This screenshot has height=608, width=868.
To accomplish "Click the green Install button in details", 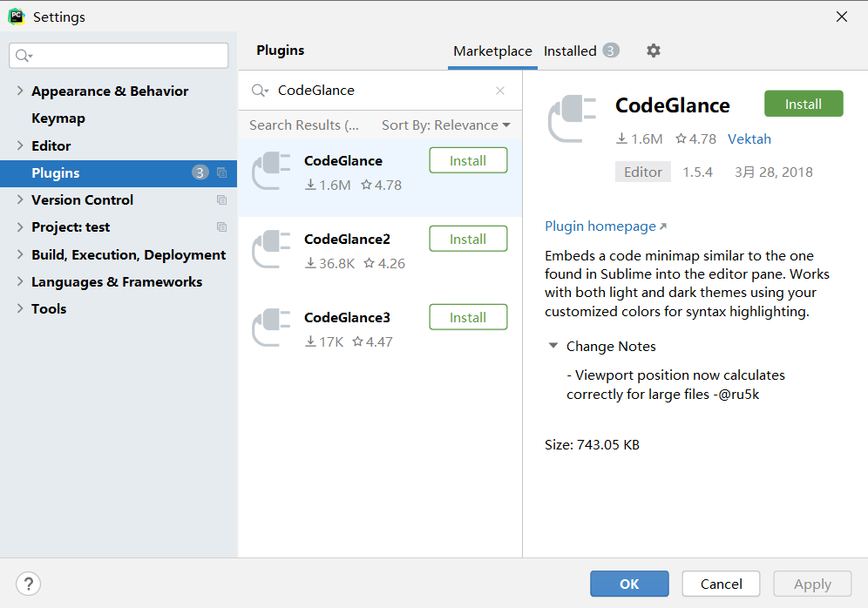I will tap(804, 104).
